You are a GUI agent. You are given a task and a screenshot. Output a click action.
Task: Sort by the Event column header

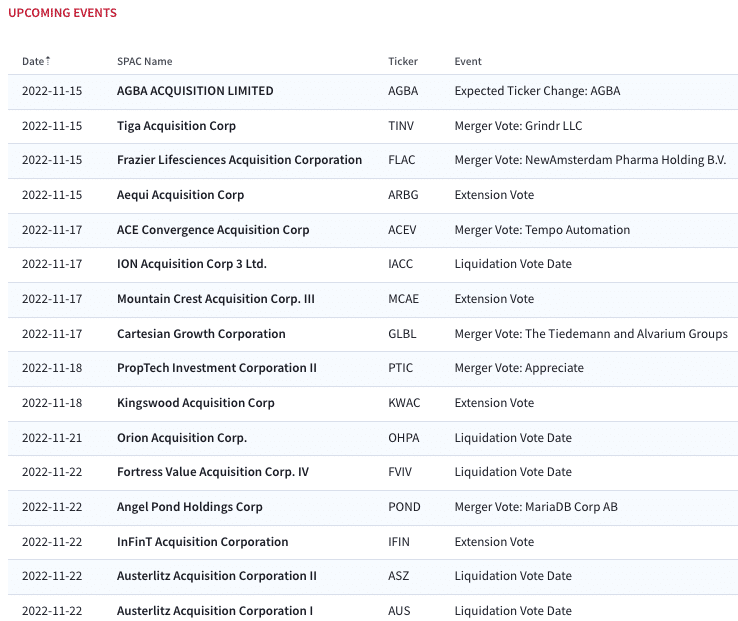pyautogui.click(x=468, y=61)
